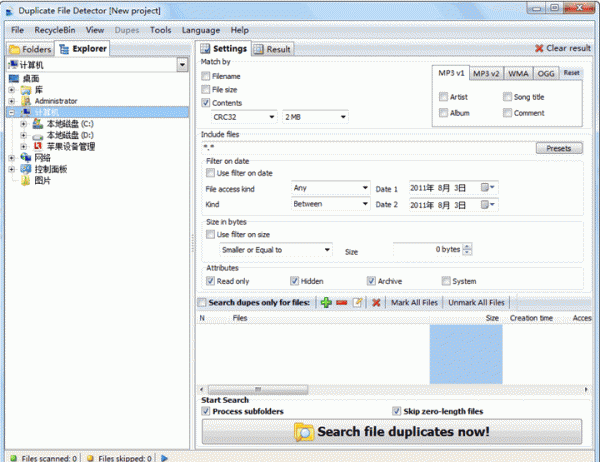Switch to the Folders tab

click(30, 49)
